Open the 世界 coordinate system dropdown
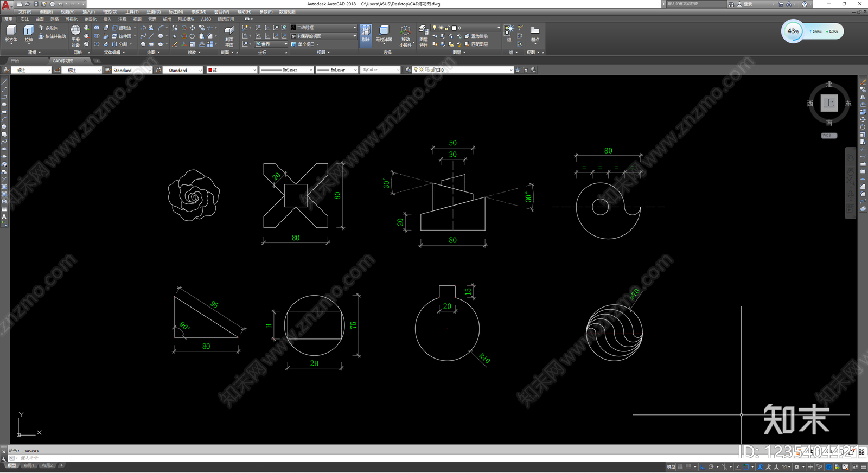 271,44
